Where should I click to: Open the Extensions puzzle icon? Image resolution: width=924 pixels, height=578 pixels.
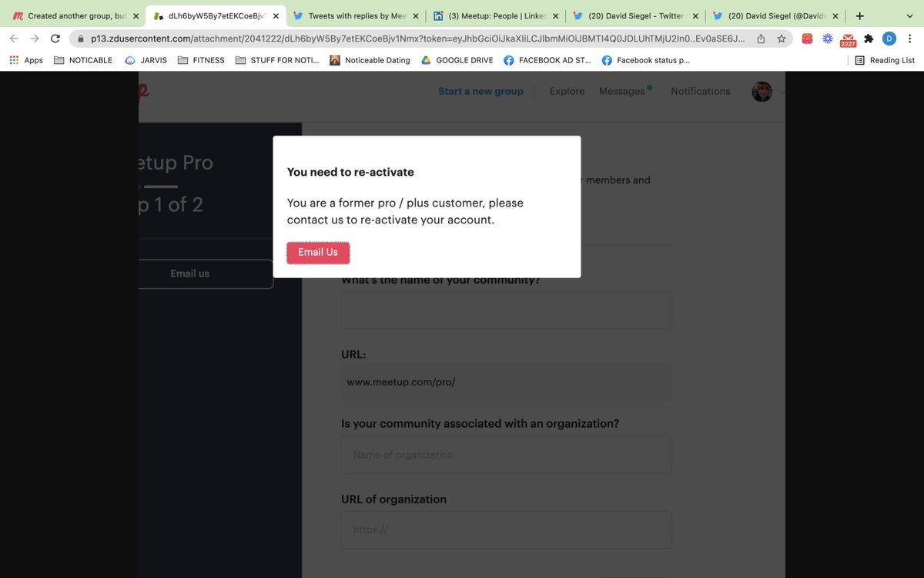(869, 39)
